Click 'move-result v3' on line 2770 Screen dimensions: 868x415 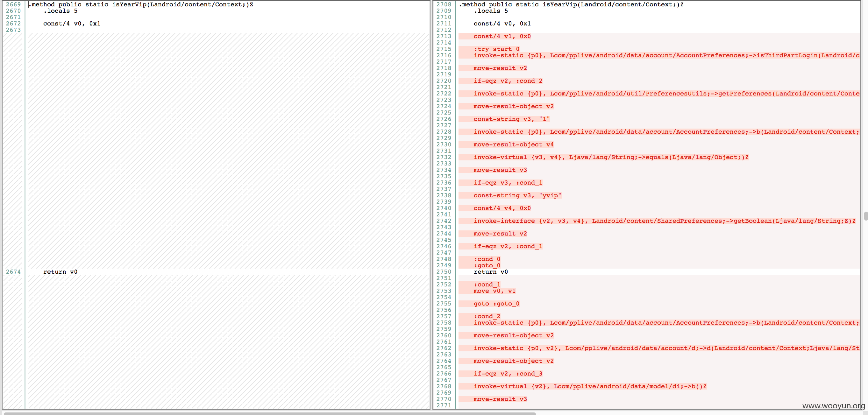coord(500,399)
